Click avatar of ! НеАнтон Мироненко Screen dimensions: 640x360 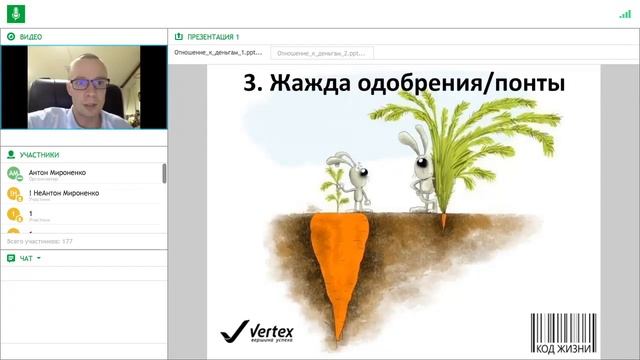point(14,194)
